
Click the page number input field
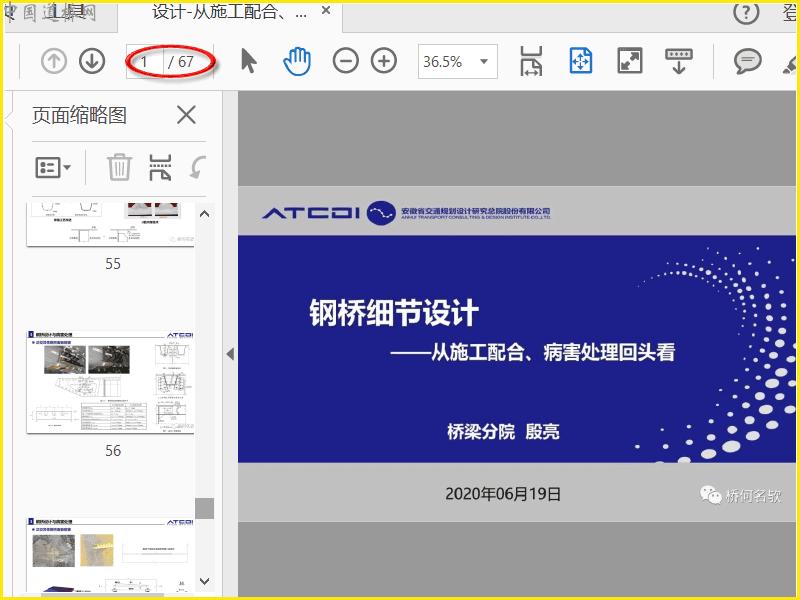[x=146, y=61]
